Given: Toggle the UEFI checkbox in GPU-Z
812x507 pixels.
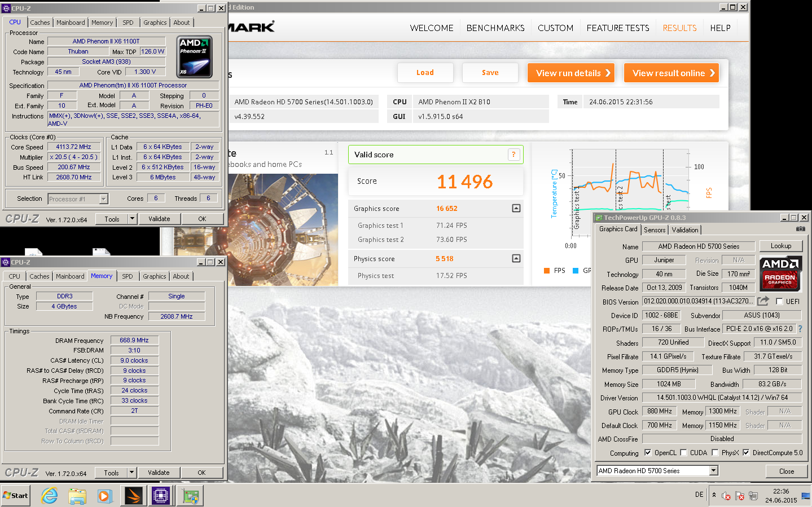Looking at the screenshot, I should click(779, 301).
